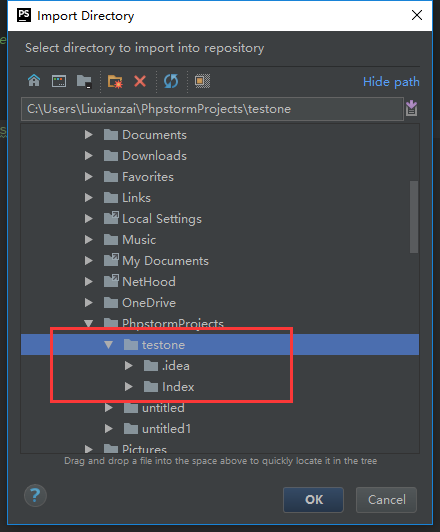Refresh the directory tree
Image resolution: width=440 pixels, height=532 pixels.
click(171, 81)
